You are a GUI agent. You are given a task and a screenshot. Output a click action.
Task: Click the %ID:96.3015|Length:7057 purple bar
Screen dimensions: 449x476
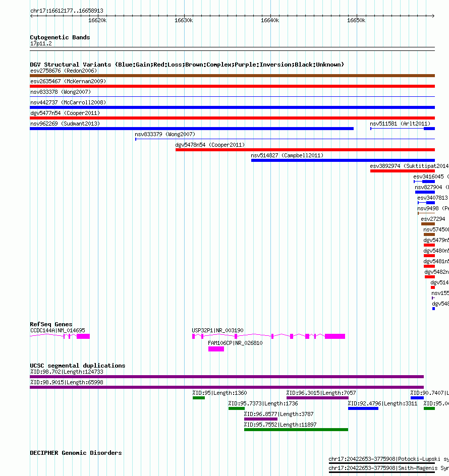pyautogui.click(x=317, y=398)
